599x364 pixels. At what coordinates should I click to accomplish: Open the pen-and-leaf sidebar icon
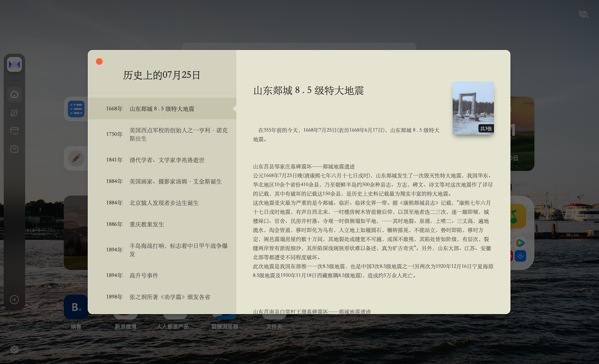click(x=14, y=112)
